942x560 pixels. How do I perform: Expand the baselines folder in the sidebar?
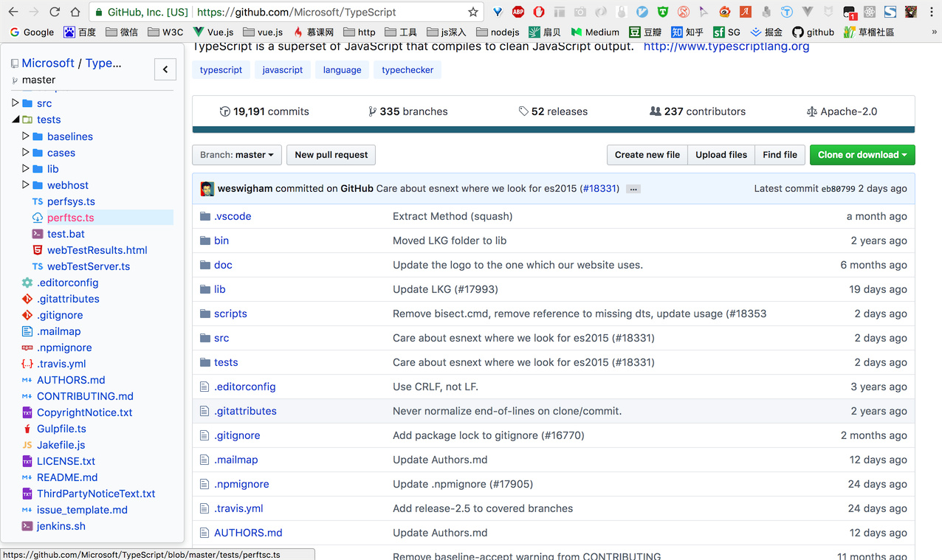(x=26, y=136)
